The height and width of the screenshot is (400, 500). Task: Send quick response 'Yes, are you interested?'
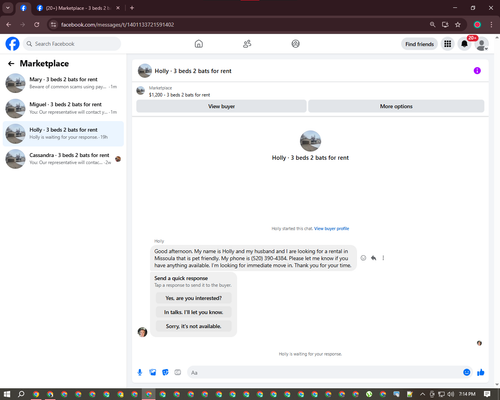tap(193, 298)
